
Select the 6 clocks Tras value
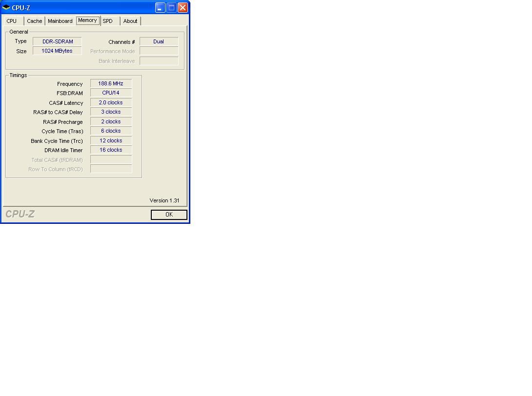click(x=111, y=131)
